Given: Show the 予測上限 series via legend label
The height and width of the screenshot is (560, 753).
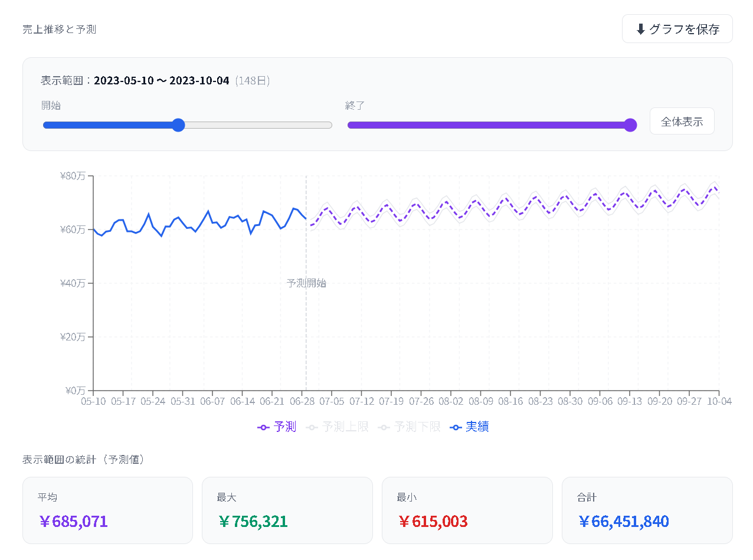Looking at the screenshot, I should [x=345, y=427].
